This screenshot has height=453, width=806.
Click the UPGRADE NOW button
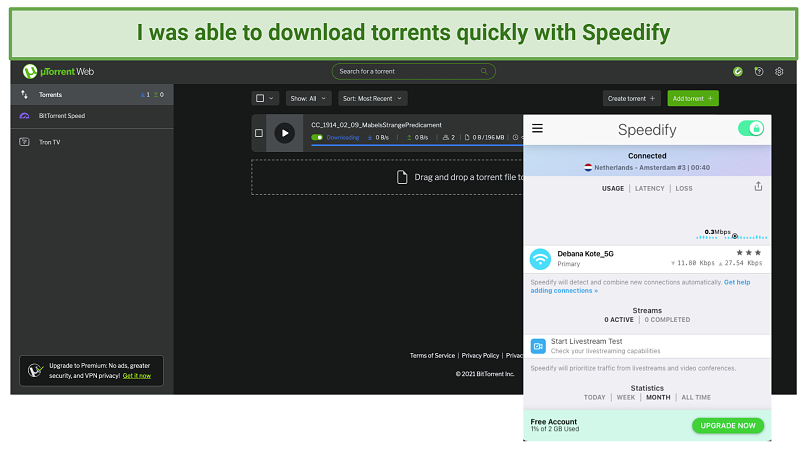728,426
